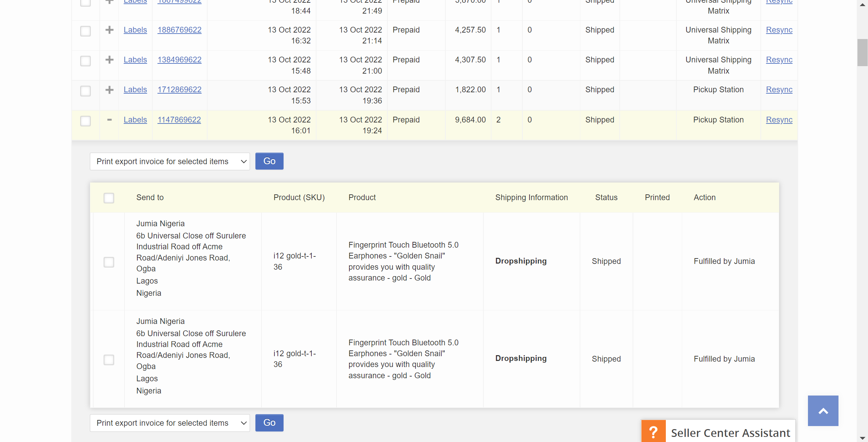The width and height of the screenshot is (868, 442).
Task: Click Pickup Station for order 1712869622
Action: (x=718, y=90)
